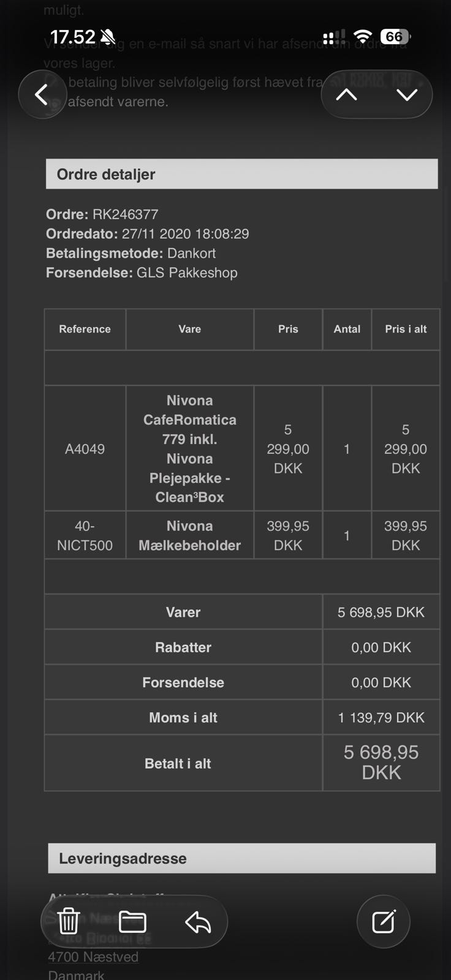Go to previous message with up chevron
This screenshot has width=451, height=980.
point(347,94)
